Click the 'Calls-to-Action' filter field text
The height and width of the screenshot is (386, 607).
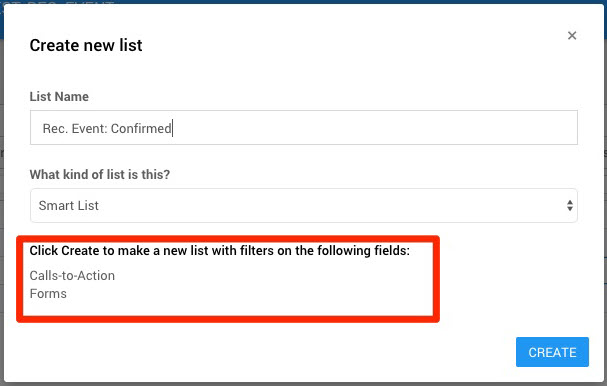[x=72, y=276]
